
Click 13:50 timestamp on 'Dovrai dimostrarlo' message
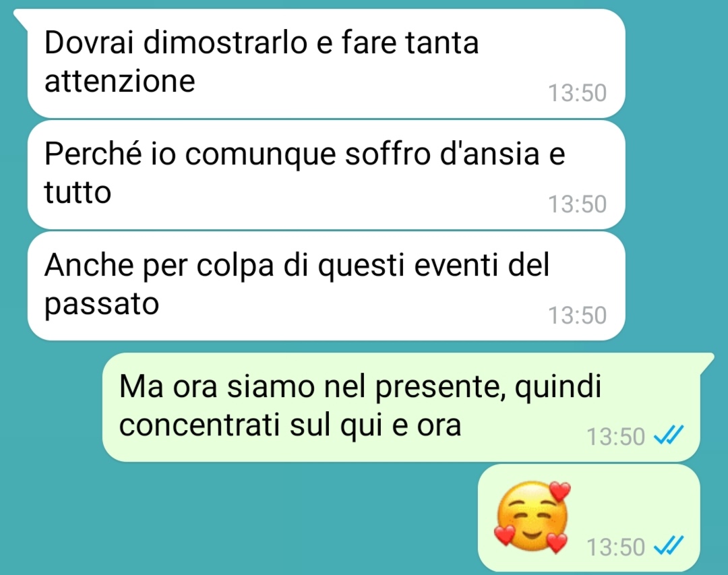tap(577, 92)
